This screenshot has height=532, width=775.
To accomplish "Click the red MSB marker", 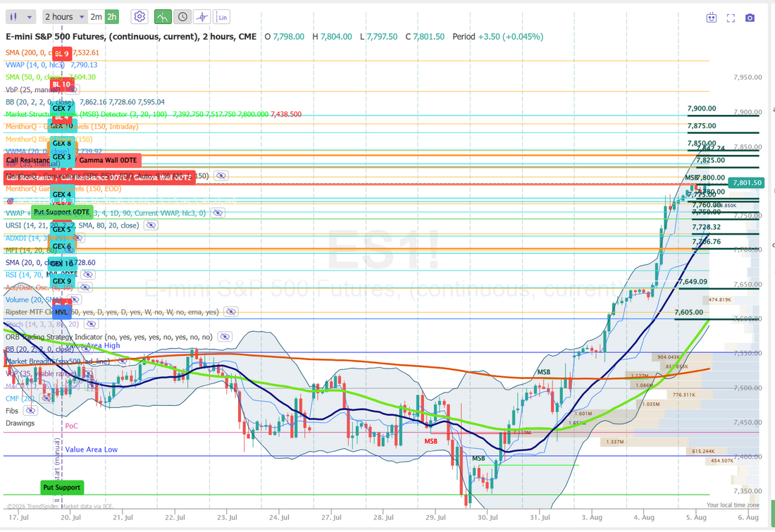I will coord(430,441).
